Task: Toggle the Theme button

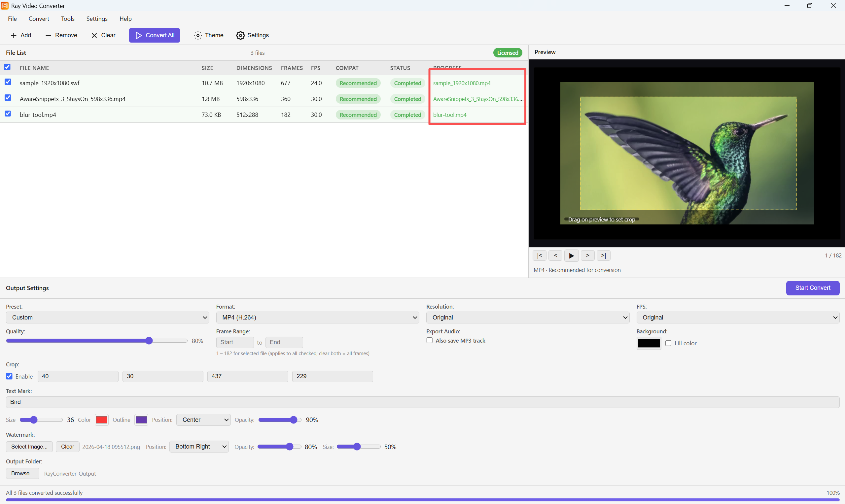Action: point(209,35)
